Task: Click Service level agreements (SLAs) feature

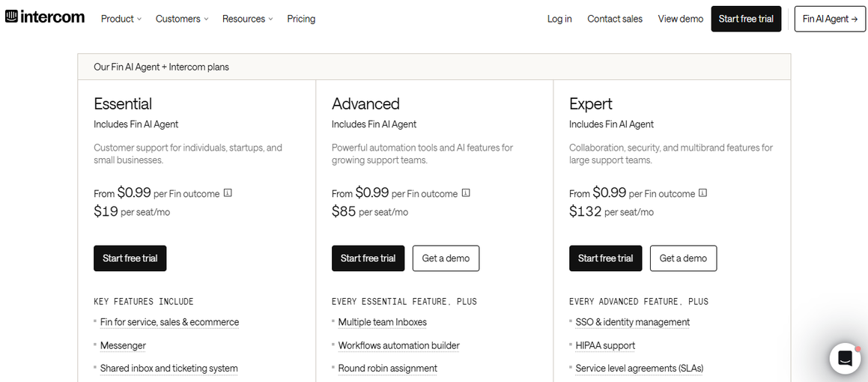Action: pos(640,369)
